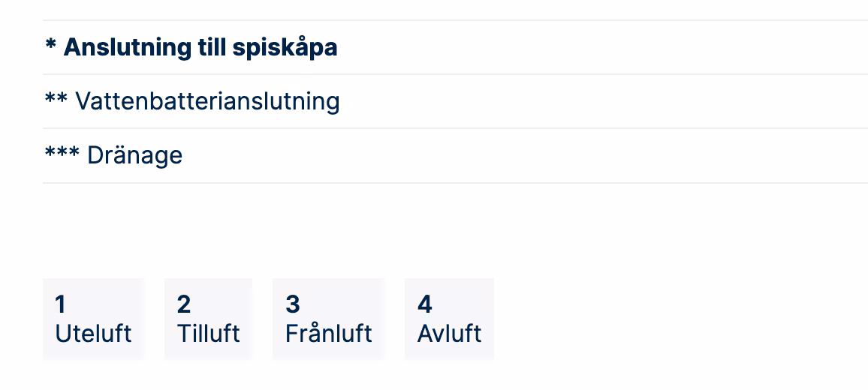Click the single asterisk before Anslutning
868x390 pixels.
tap(50, 45)
